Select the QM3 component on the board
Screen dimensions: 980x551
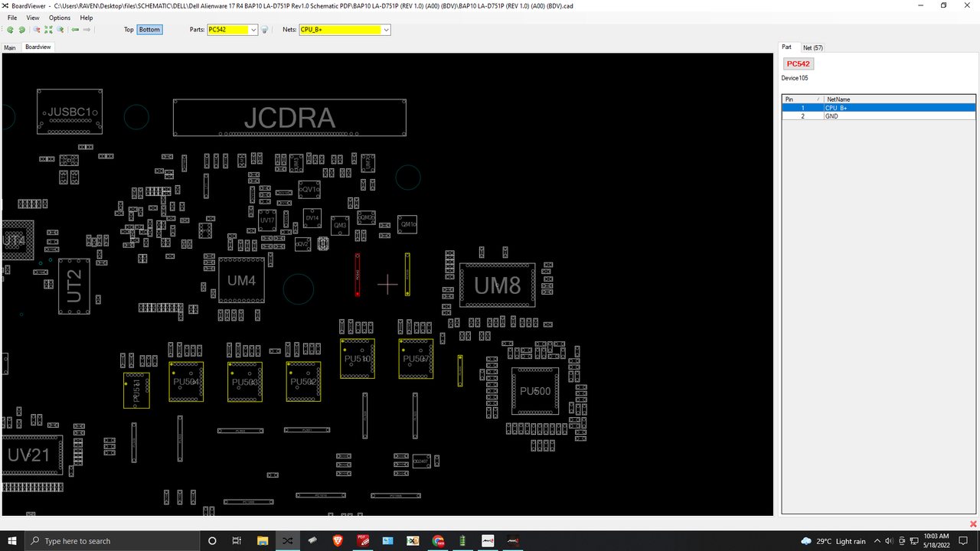point(340,226)
